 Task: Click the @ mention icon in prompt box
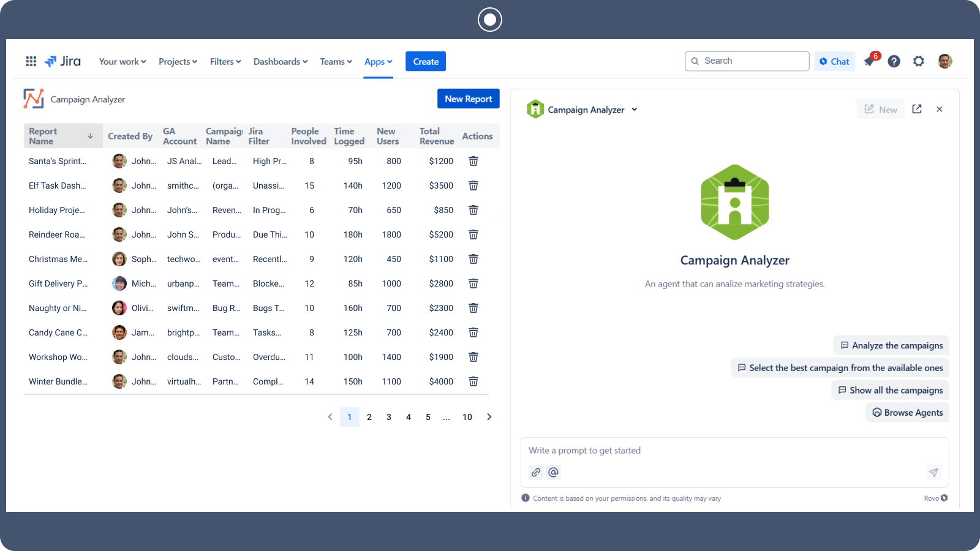tap(553, 472)
